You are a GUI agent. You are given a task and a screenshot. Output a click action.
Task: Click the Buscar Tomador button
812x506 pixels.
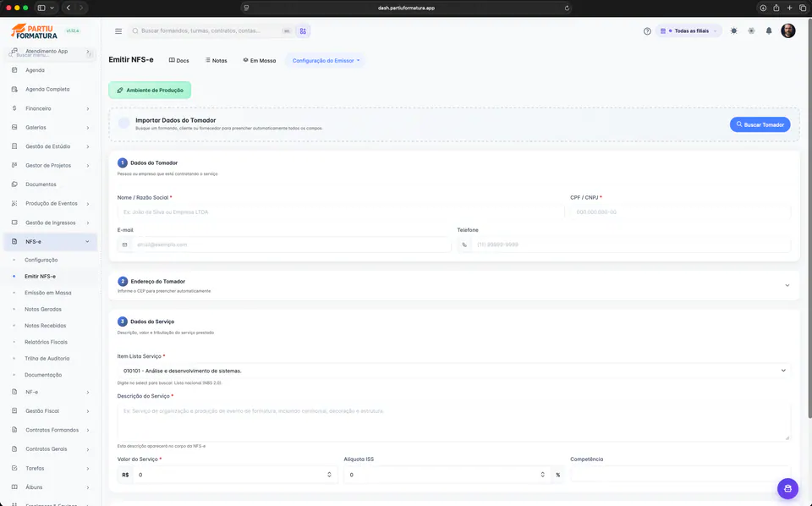(760, 125)
